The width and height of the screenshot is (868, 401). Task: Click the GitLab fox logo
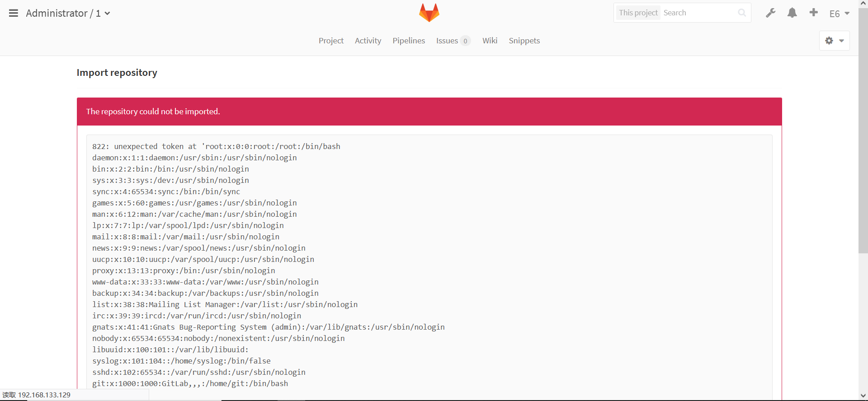[429, 13]
